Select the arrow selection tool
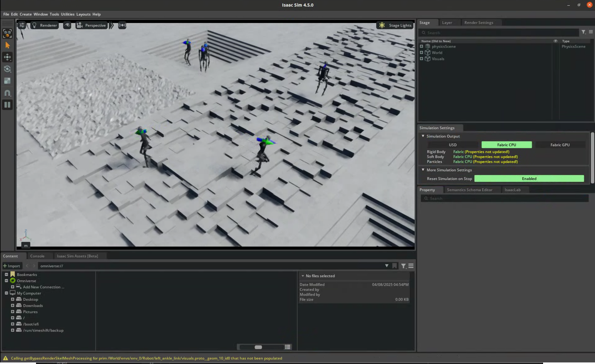595x364 pixels. 7,45
